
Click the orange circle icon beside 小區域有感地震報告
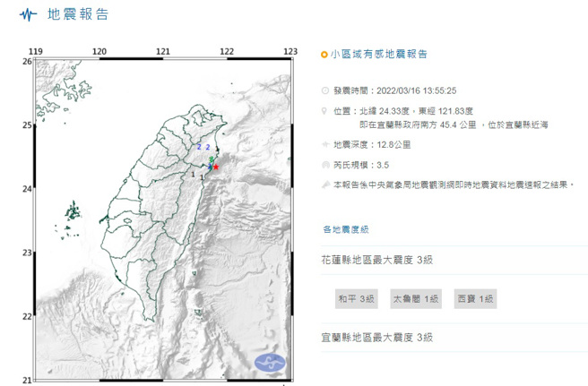click(324, 55)
